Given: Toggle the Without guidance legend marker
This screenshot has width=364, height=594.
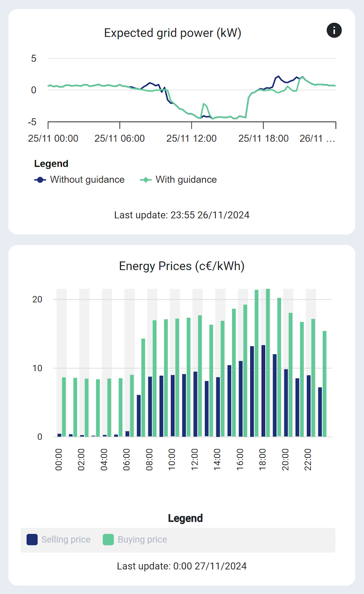Looking at the screenshot, I should tap(40, 180).
